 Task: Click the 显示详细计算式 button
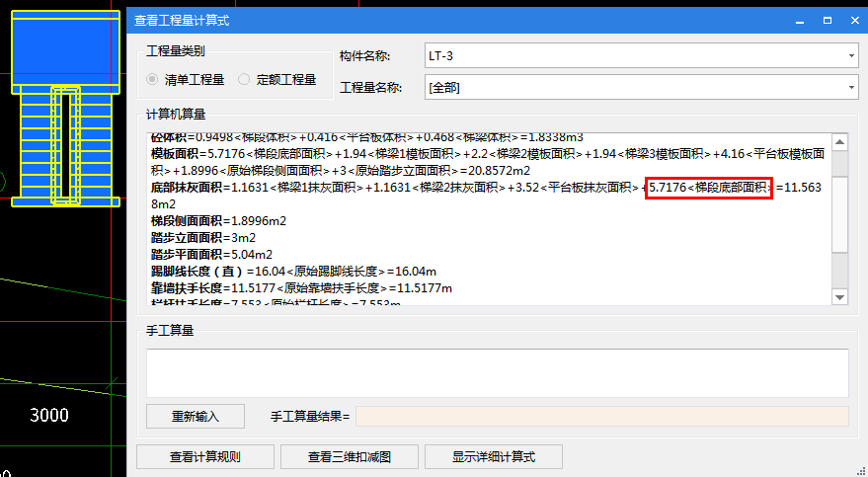(x=493, y=457)
